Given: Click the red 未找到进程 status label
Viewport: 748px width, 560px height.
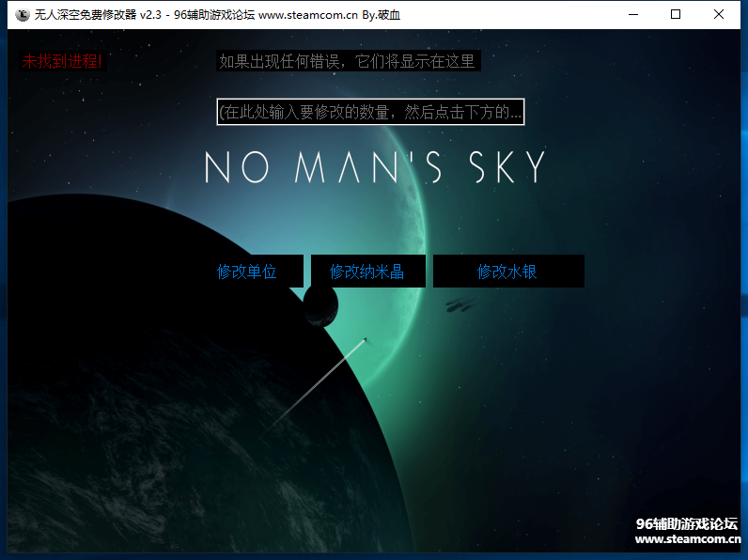Looking at the screenshot, I should [x=62, y=61].
